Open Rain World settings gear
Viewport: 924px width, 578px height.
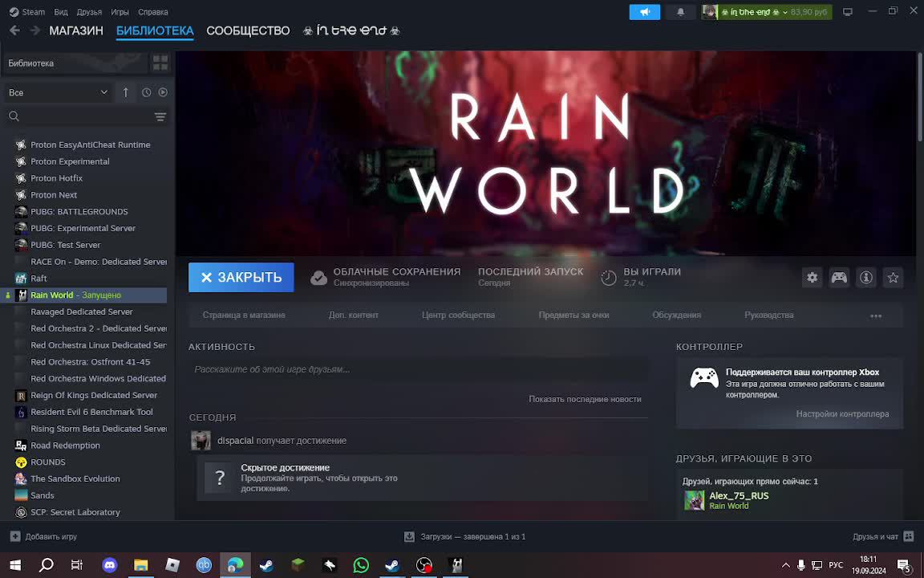[812, 277]
